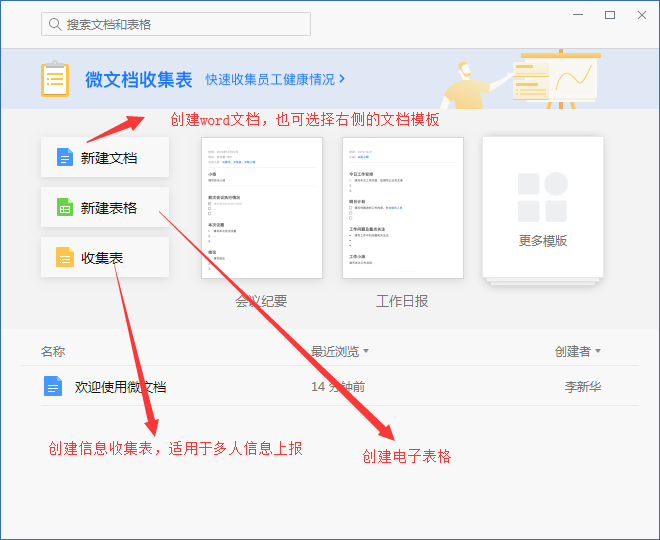Click the green spreadsheet icon beside 新建表格

[65, 208]
